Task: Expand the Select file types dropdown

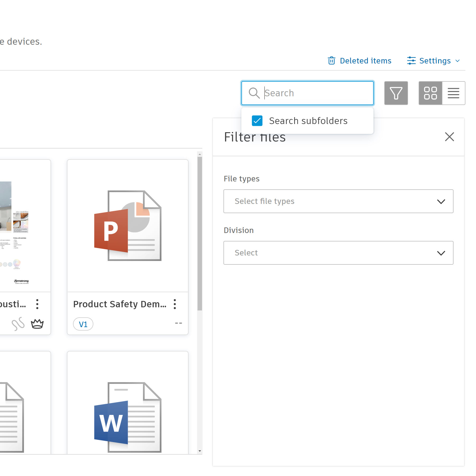Action: [x=338, y=201]
